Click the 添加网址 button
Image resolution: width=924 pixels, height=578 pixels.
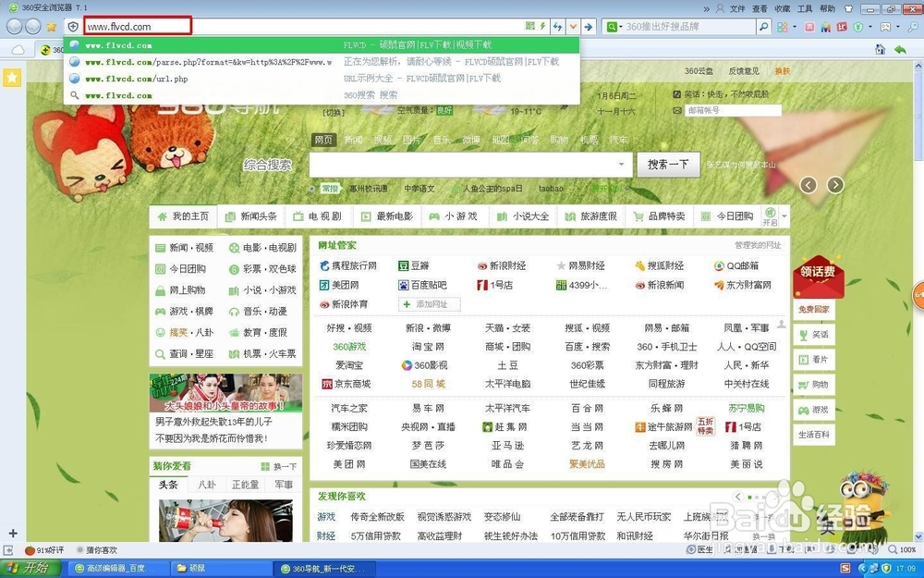click(x=429, y=304)
